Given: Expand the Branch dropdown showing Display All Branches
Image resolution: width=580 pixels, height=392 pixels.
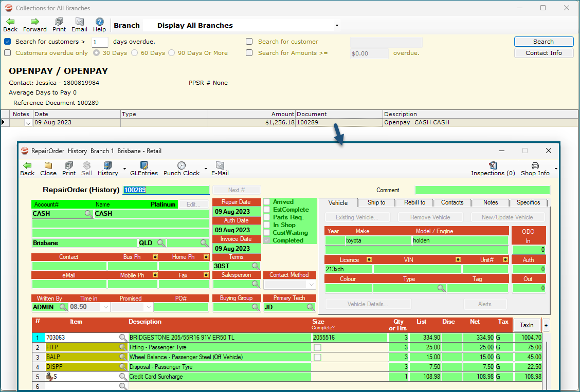Looking at the screenshot, I should click(337, 26).
